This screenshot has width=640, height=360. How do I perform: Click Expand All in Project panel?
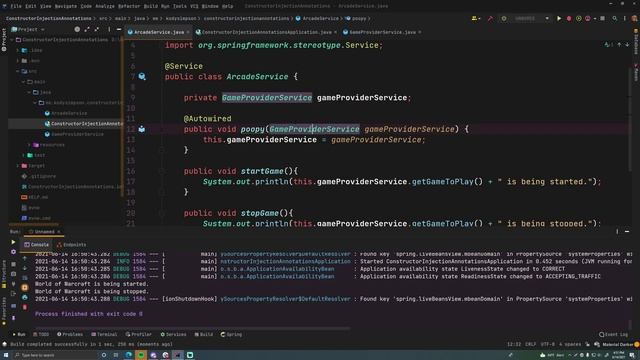pyautogui.click(x=87, y=29)
